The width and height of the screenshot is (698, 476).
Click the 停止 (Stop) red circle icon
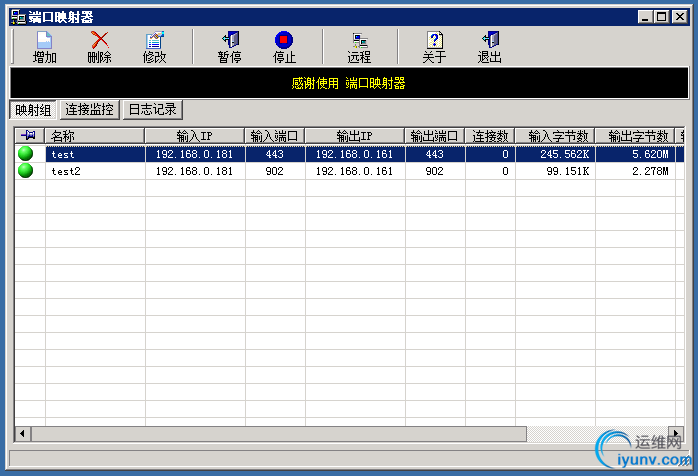[284, 40]
